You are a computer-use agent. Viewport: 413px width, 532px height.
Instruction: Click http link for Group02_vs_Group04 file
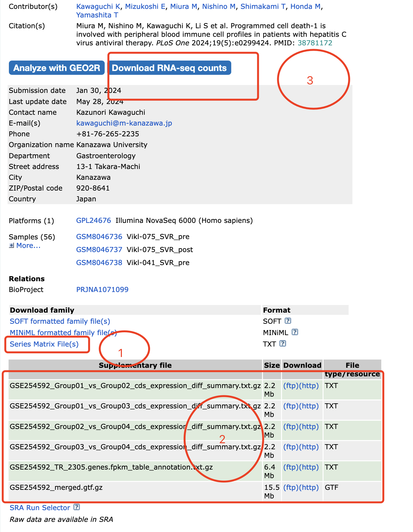pos(309,426)
